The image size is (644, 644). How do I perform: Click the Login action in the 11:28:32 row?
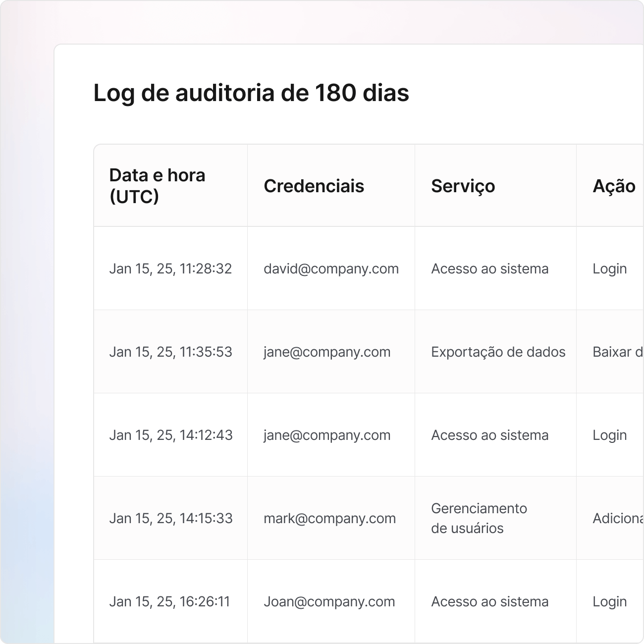pos(609,268)
